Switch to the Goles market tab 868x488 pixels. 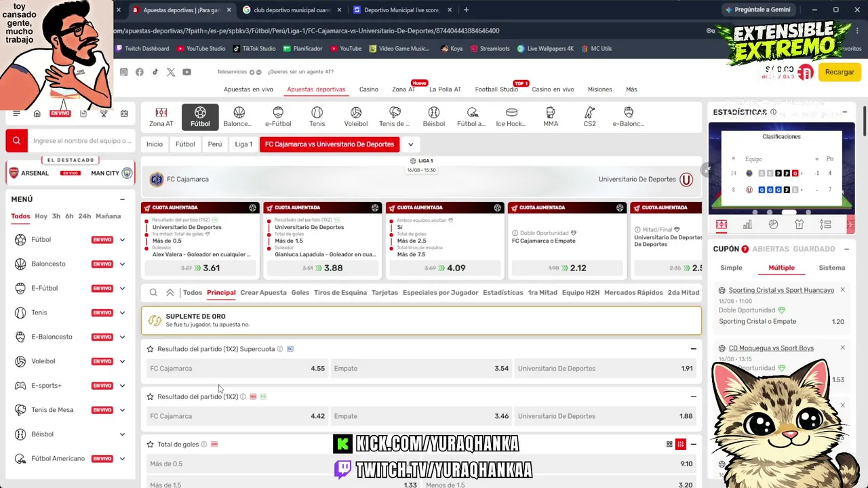300,293
